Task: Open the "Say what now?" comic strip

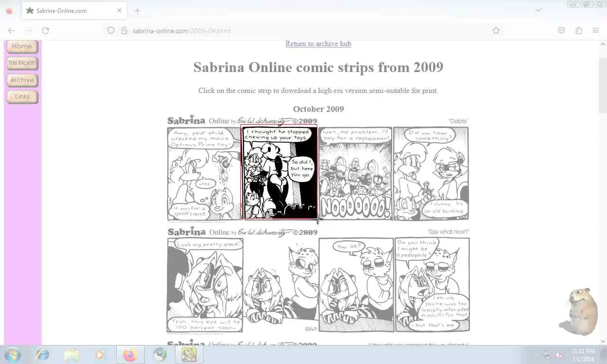Action: 318,280
